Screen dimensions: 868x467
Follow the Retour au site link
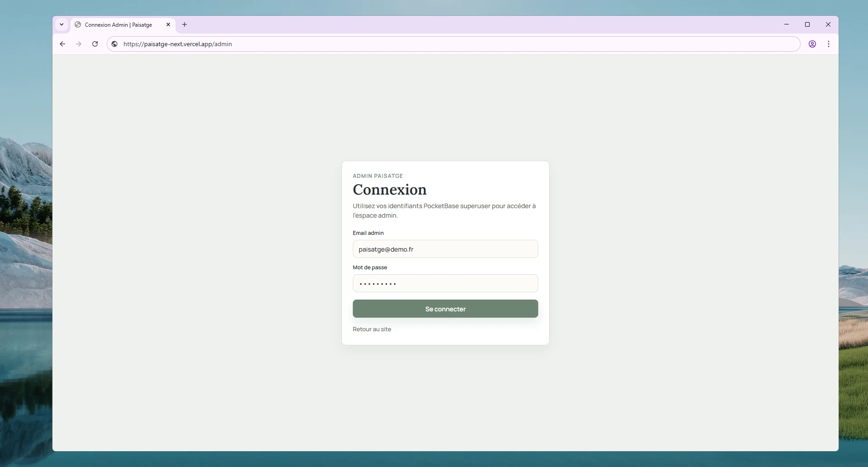tap(372, 329)
